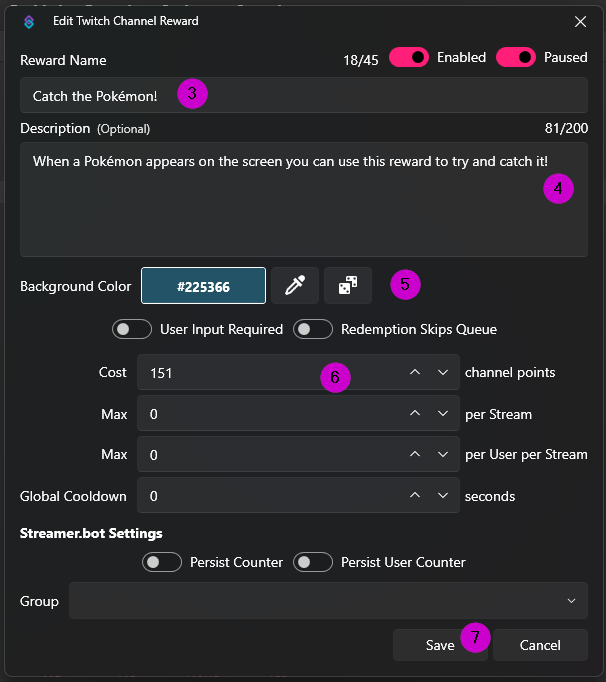Viewport: 606px width, 682px height.
Task: Open the Group dropdown
Action: point(328,601)
